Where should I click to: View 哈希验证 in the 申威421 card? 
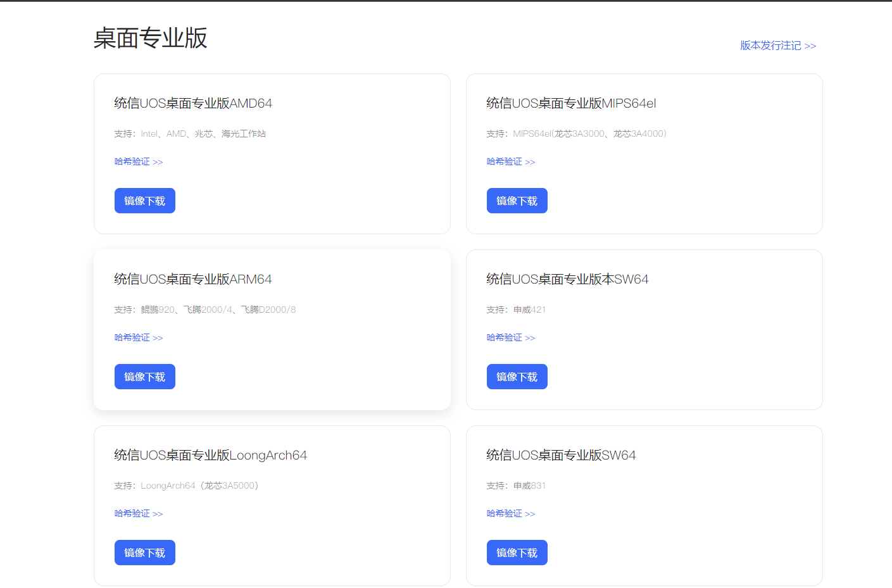click(x=511, y=337)
